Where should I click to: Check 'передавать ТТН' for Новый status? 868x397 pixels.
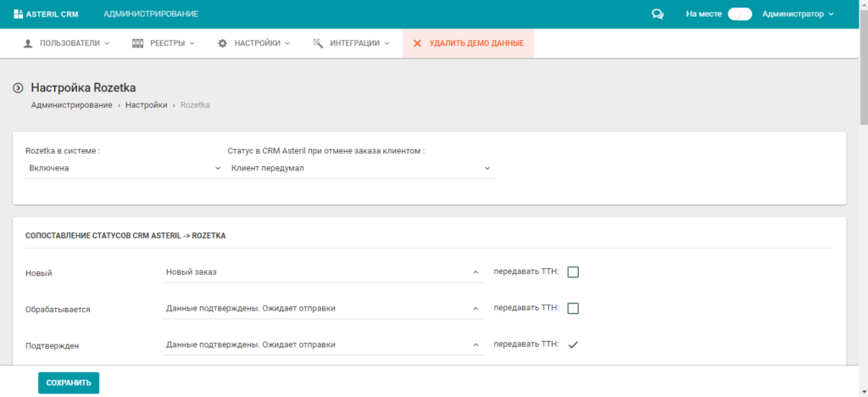click(x=573, y=272)
